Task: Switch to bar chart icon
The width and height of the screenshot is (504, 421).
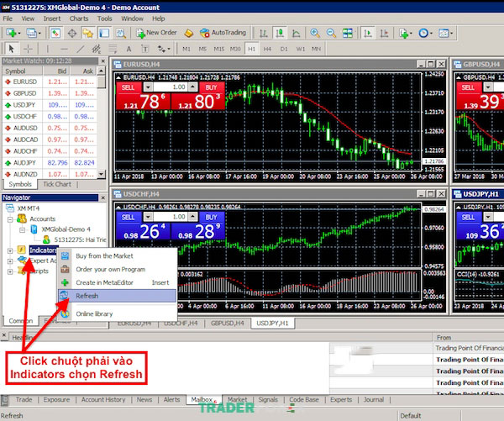Action: (263, 33)
